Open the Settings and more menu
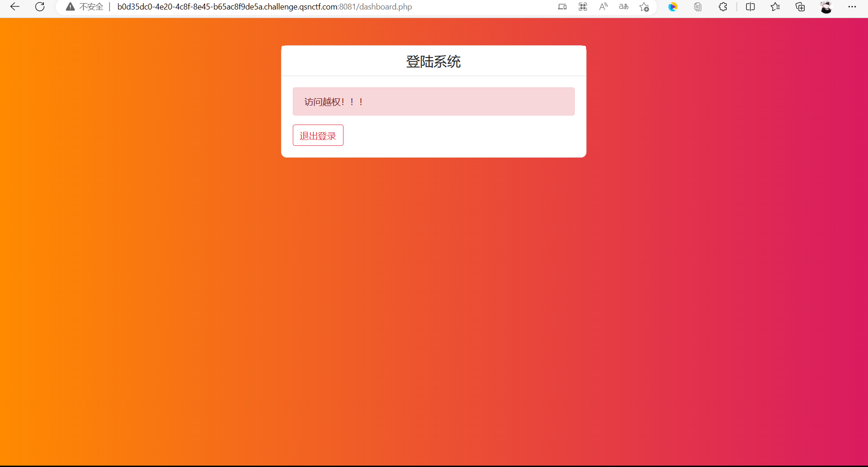Screen dimensions: 868x467 (853, 7)
